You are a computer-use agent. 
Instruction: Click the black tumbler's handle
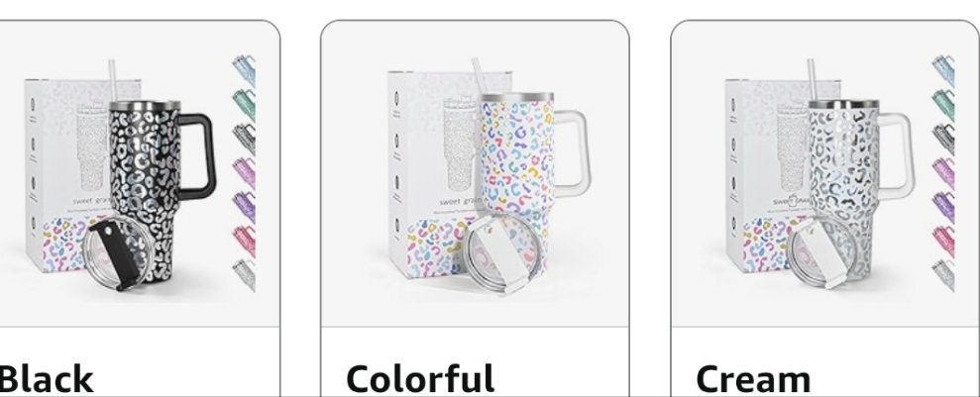(x=198, y=156)
